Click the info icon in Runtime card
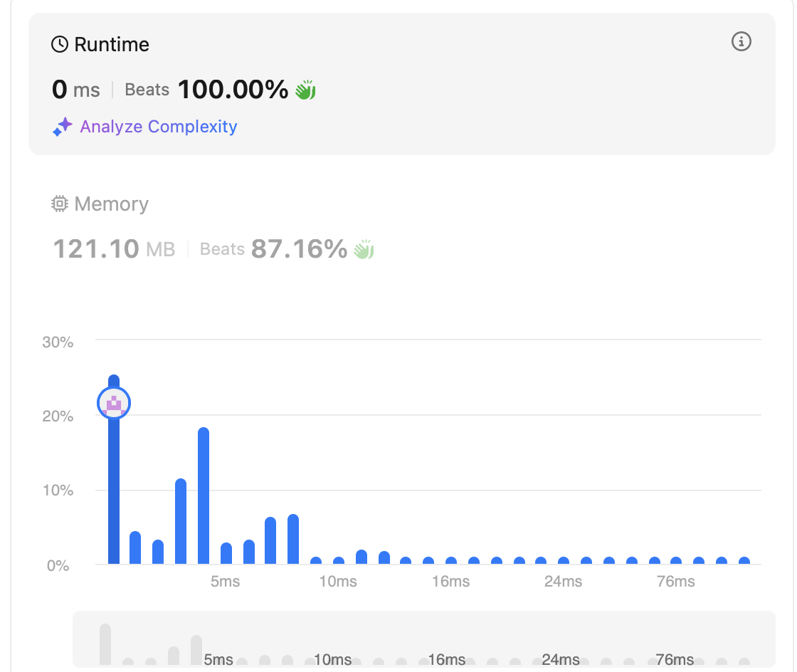Screen dimensions: 797x672 tap(741, 42)
